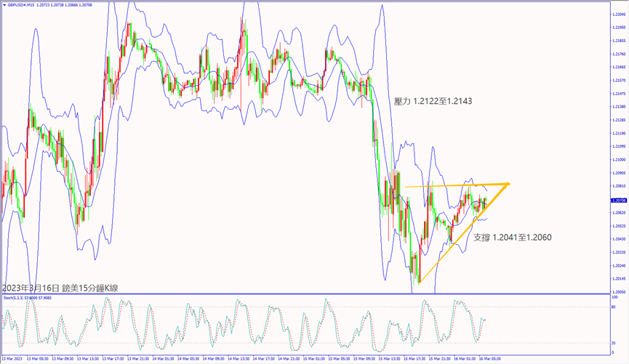Click the current price marker 1.20708
The image size is (629, 364).
(619, 200)
